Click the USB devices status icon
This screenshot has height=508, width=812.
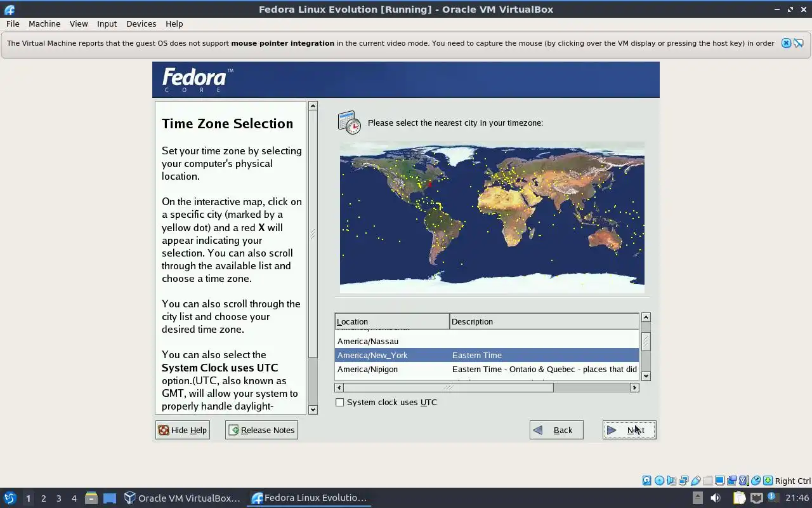pyautogui.click(x=696, y=481)
